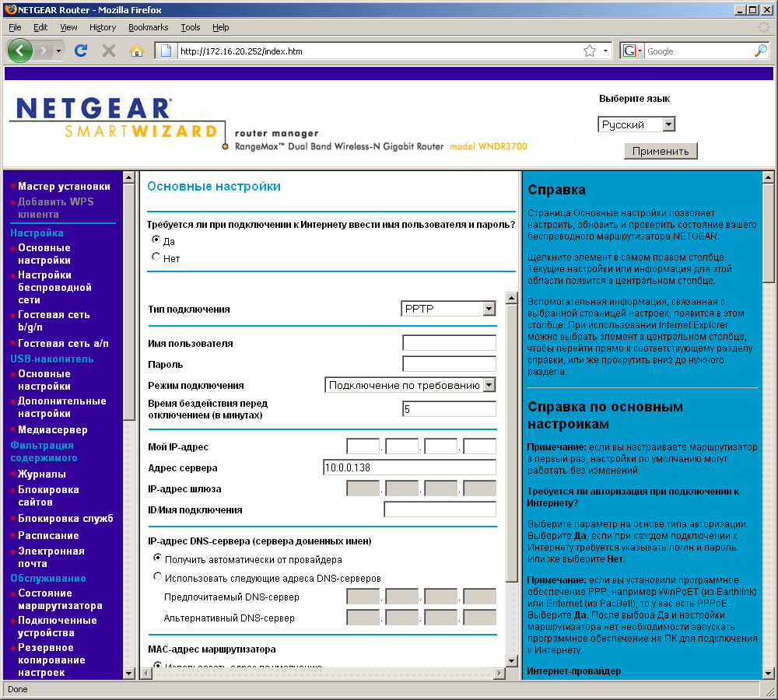Open Настройки беспроводной сети link
778x700 pixels.
[54, 287]
